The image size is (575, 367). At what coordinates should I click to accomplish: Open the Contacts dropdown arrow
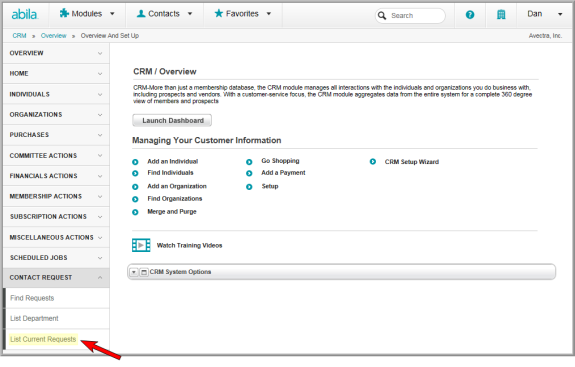point(190,14)
